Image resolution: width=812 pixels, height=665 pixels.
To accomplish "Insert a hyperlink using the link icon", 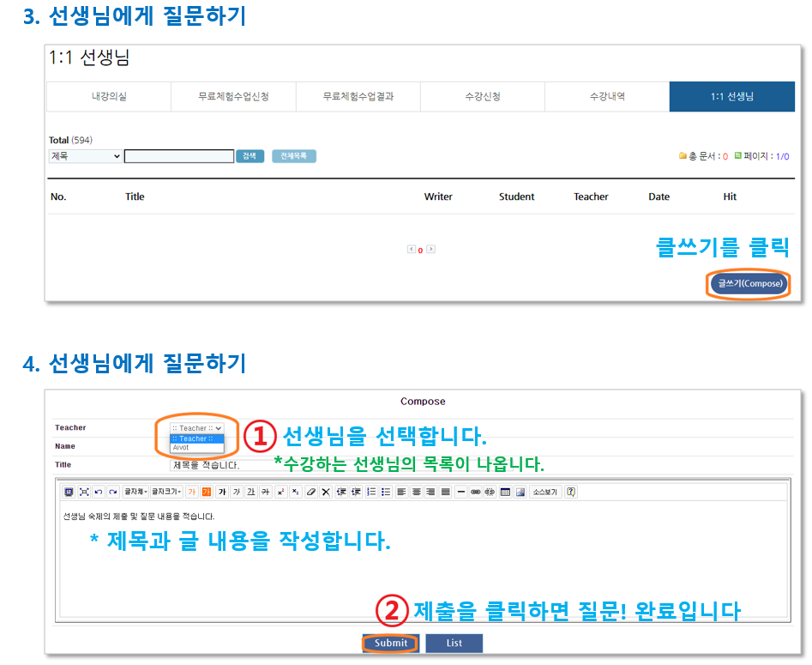I will [475, 492].
